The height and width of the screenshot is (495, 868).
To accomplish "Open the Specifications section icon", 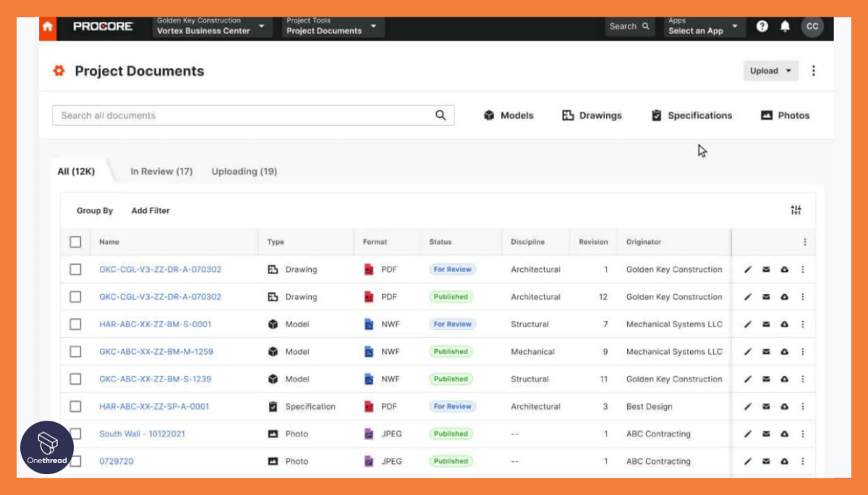I will tap(656, 116).
